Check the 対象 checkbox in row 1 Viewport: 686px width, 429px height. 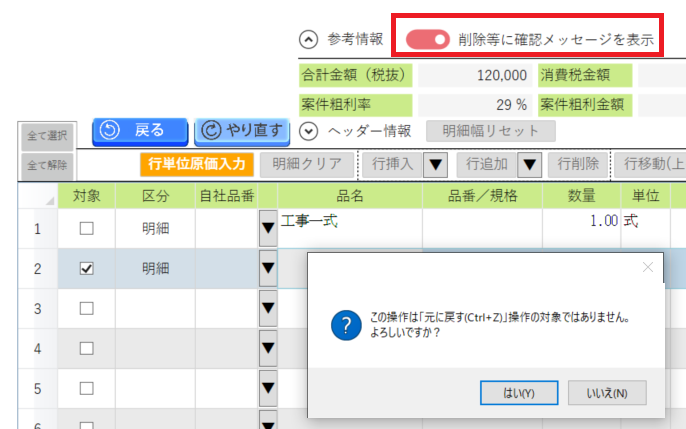(x=86, y=228)
